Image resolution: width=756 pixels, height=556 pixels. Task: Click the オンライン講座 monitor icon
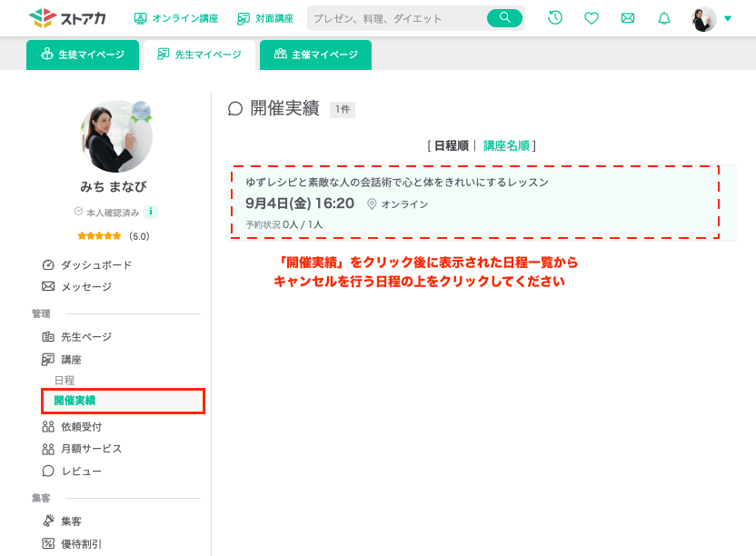140,18
